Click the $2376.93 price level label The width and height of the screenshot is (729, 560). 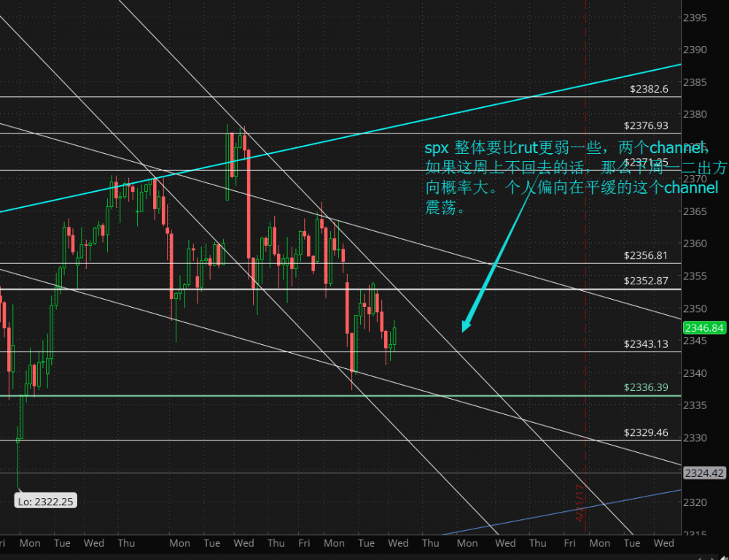tap(646, 125)
